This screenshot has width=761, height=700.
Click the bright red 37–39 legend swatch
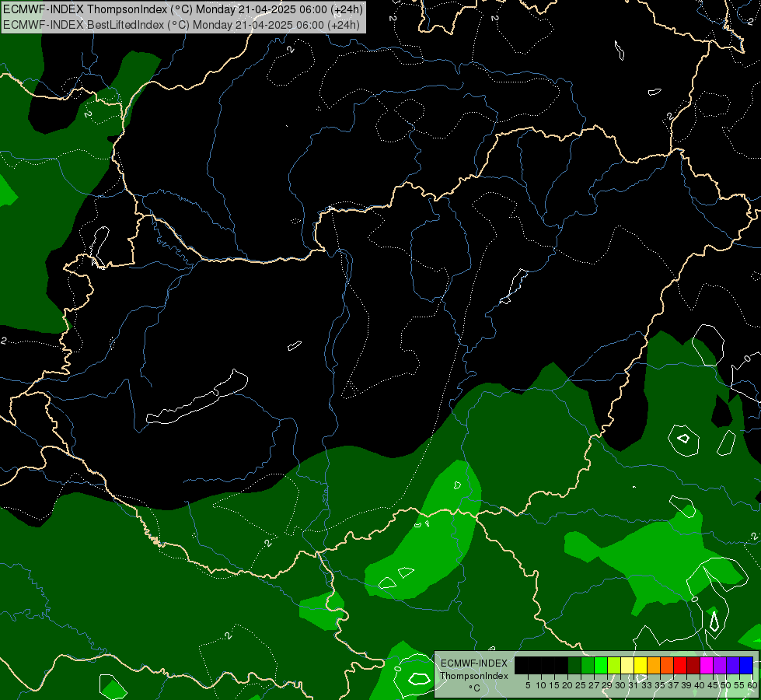pos(680,666)
